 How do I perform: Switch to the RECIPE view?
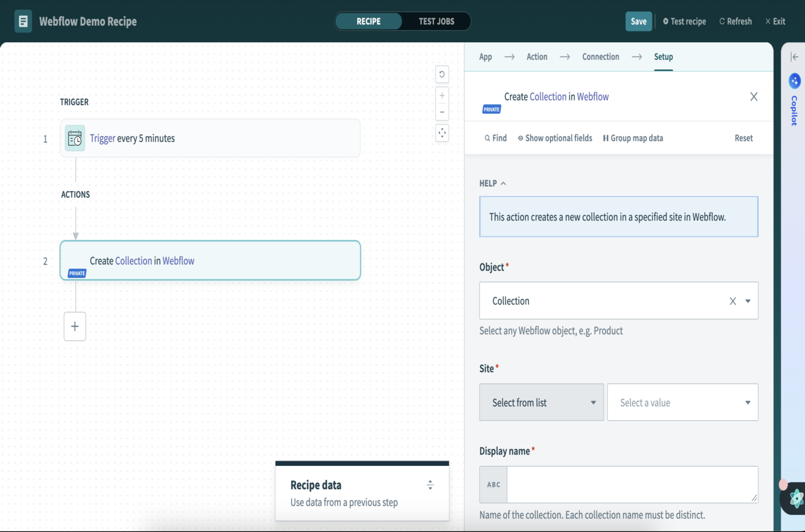click(x=369, y=21)
